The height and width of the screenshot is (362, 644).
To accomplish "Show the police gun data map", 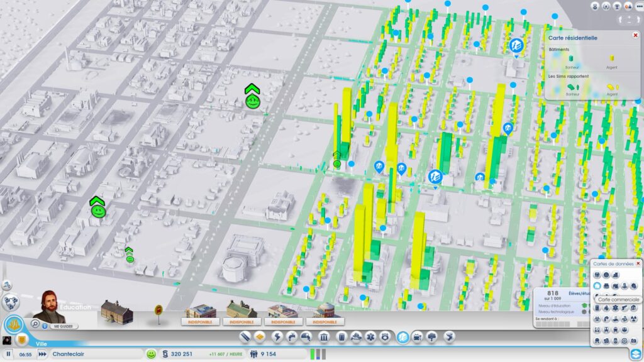I will 625,308.
